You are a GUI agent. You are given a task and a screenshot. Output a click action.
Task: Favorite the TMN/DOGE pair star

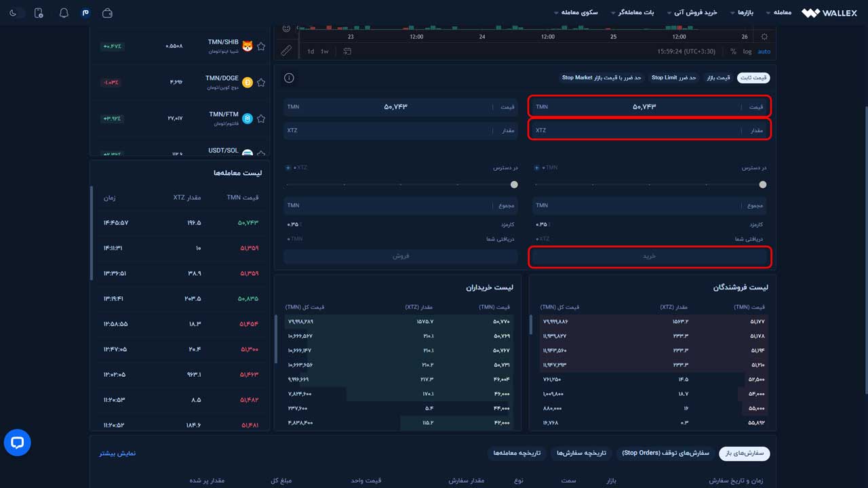coord(261,82)
